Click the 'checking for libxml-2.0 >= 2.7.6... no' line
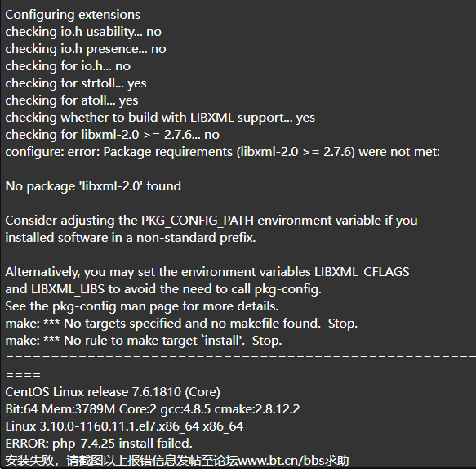This screenshot has width=476, height=473. (x=113, y=135)
